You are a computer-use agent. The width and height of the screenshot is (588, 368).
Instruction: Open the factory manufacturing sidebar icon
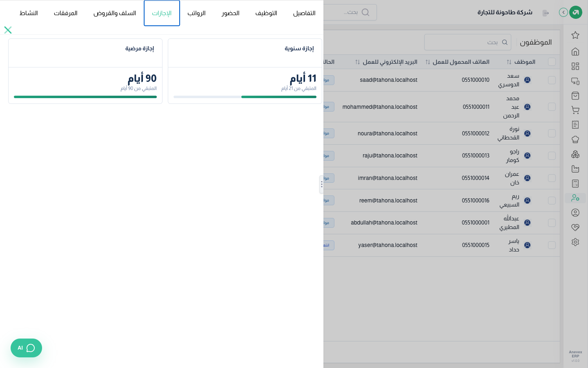point(575,169)
